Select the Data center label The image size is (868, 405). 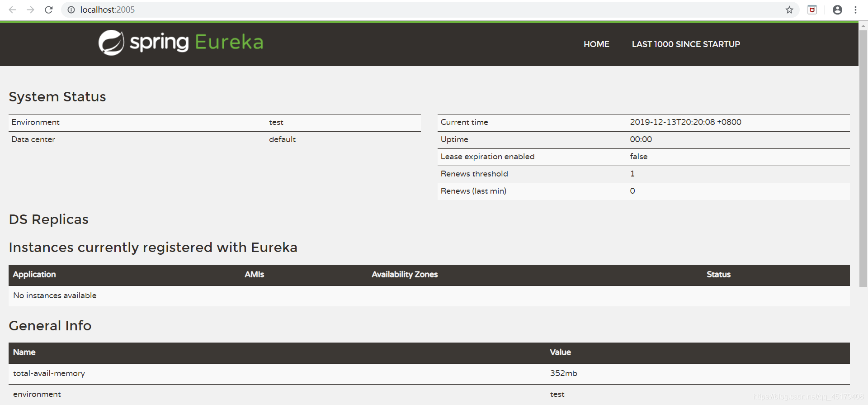point(33,139)
